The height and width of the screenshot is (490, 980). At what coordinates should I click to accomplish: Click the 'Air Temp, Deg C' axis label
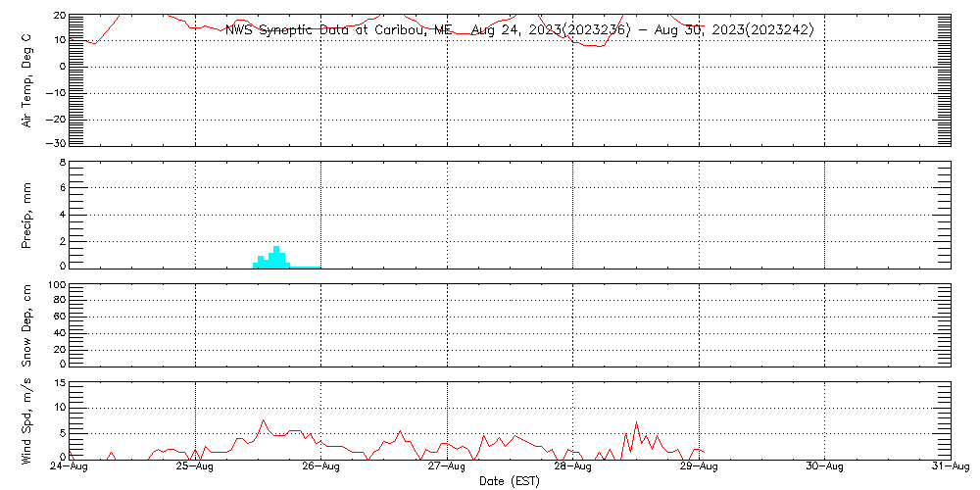[27, 80]
